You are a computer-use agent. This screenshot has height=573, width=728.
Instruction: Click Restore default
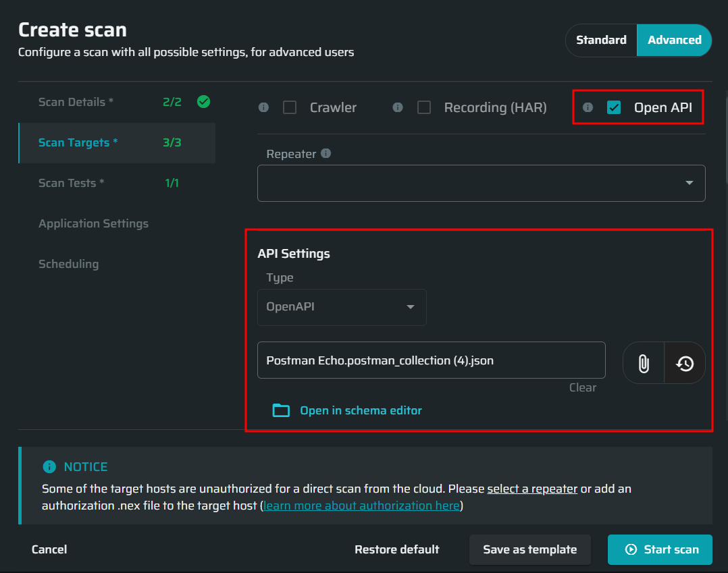click(x=396, y=549)
